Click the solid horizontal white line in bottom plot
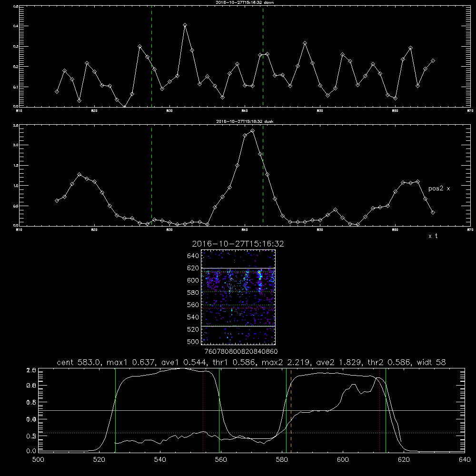This screenshot has width=476, height=476. [x=251, y=410]
